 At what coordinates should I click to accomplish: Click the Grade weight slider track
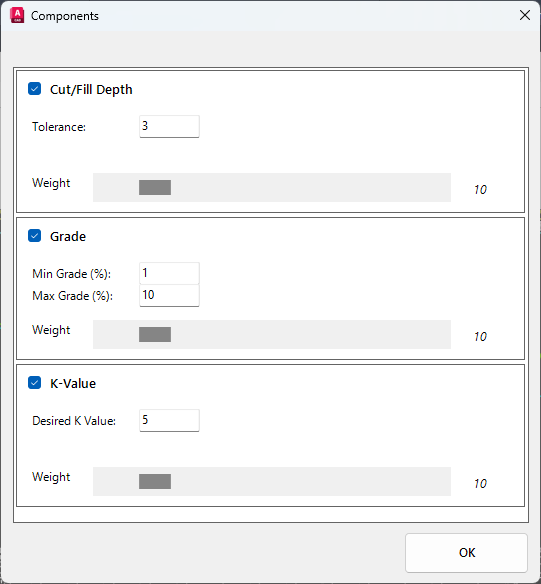[272, 334]
